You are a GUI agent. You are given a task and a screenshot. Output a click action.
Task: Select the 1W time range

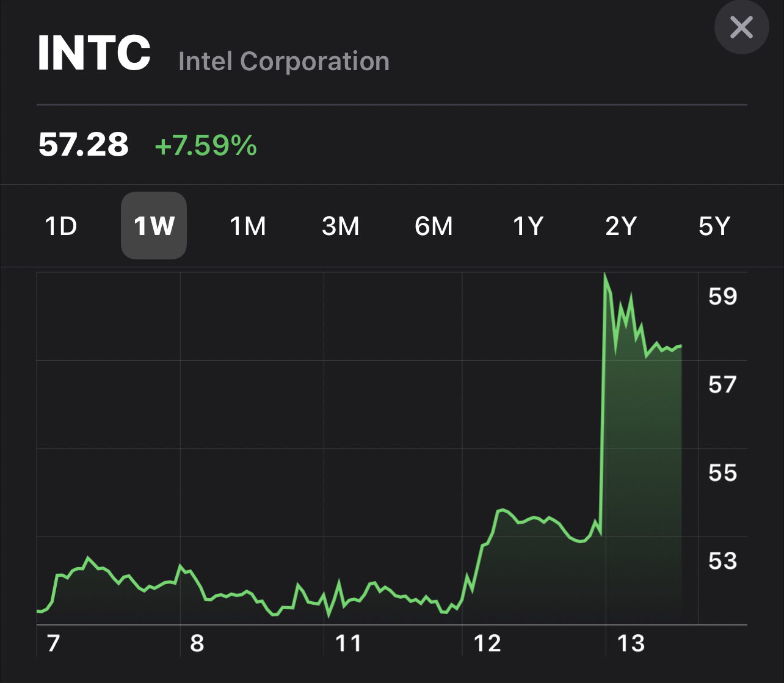(x=154, y=226)
